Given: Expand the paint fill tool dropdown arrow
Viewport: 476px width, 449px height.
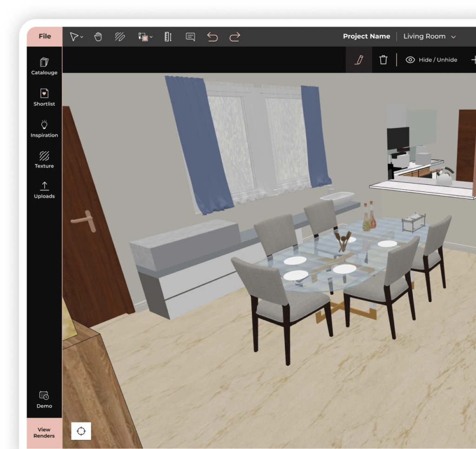Looking at the screenshot, I should tap(151, 37).
